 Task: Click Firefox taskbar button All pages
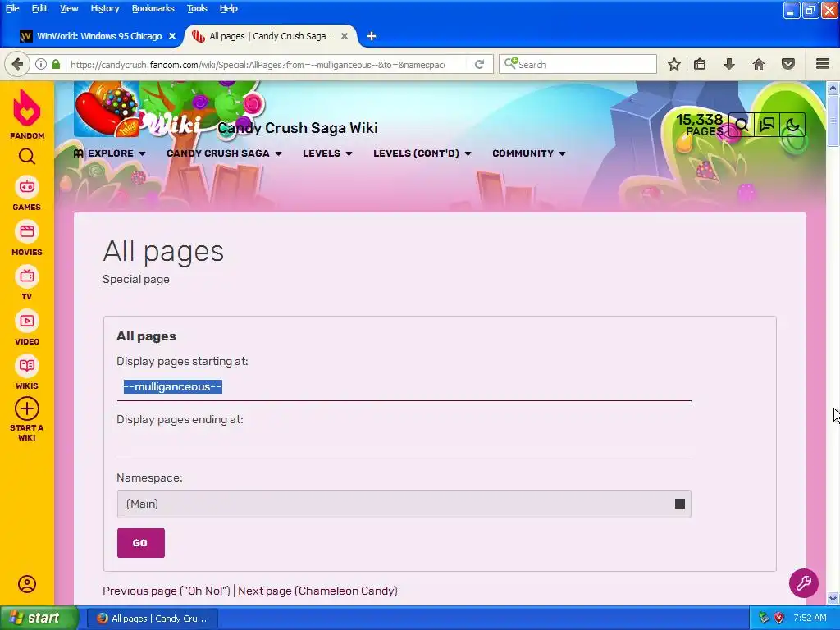[153, 619]
